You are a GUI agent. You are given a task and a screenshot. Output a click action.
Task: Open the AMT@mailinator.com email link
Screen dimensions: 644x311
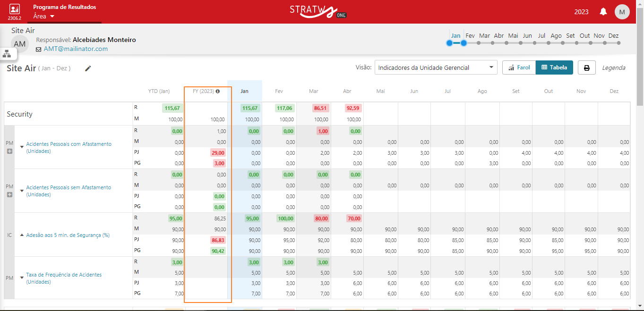pyautogui.click(x=76, y=49)
